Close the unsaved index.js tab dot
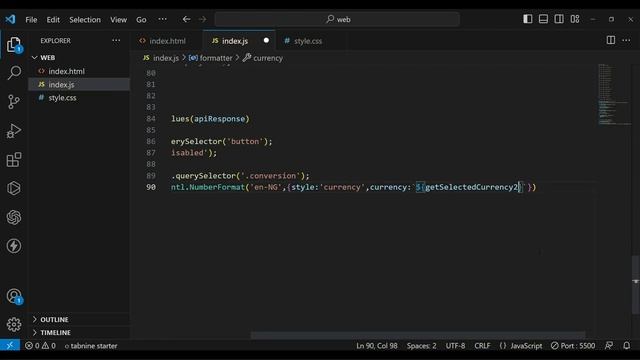 click(x=266, y=40)
